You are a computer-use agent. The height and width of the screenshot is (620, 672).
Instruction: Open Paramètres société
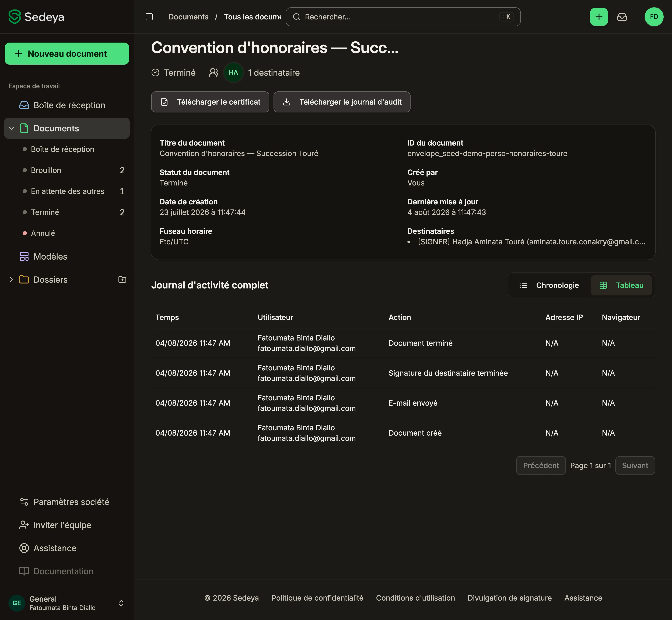67,502
